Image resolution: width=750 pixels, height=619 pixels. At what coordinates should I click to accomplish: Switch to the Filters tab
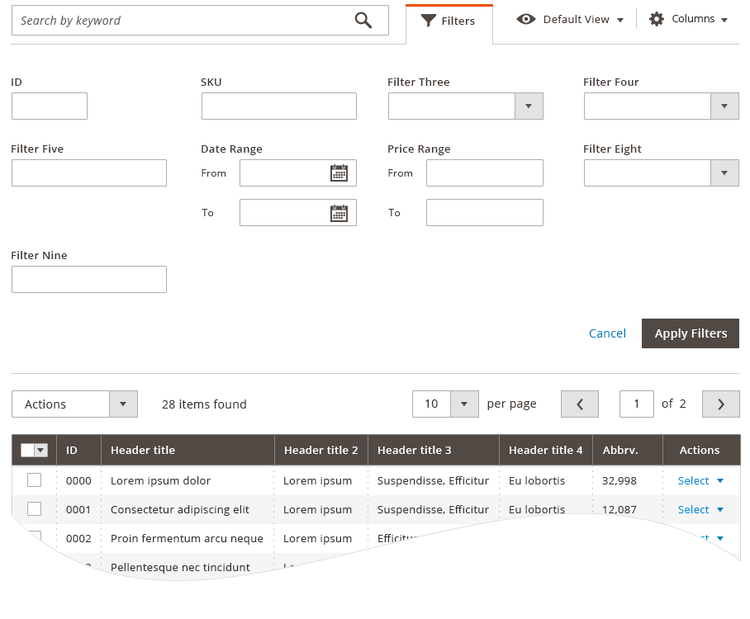(x=448, y=21)
